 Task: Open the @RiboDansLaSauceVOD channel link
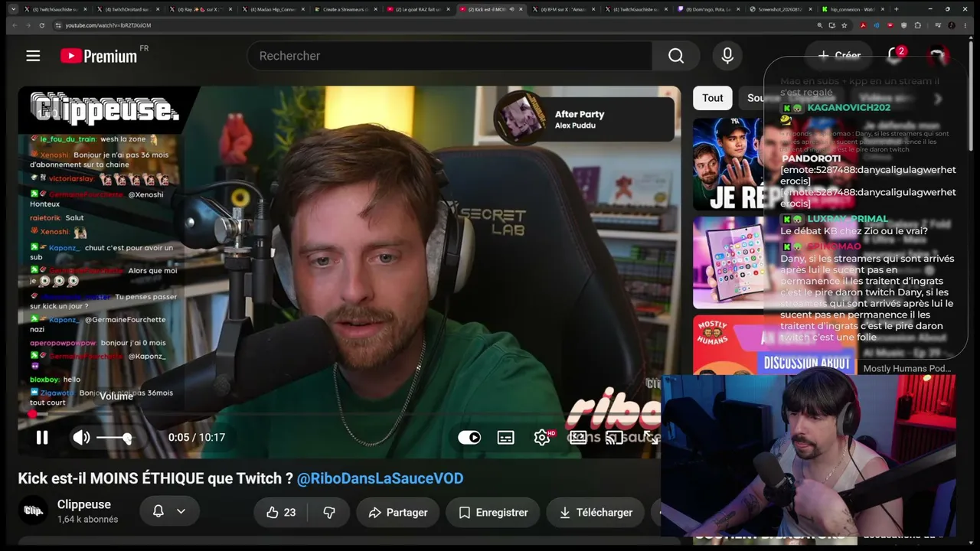tap(380, 478)
